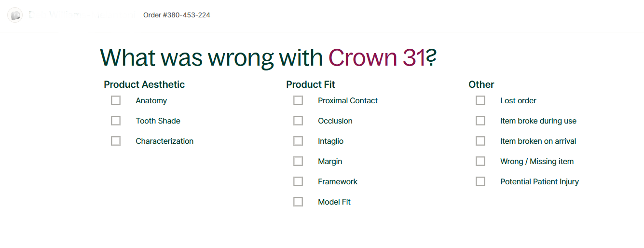The image size is (644, 248).
Task: Click the Product Fit heading
Action: (x=310, y=84)
